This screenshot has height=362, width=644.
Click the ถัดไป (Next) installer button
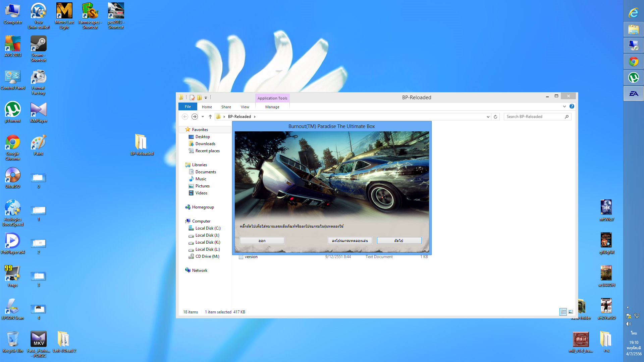399,241
